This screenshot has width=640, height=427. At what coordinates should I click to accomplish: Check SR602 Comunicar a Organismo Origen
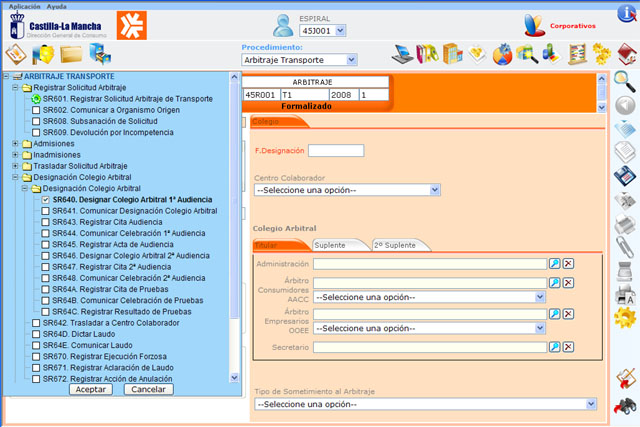pos(36,110)
